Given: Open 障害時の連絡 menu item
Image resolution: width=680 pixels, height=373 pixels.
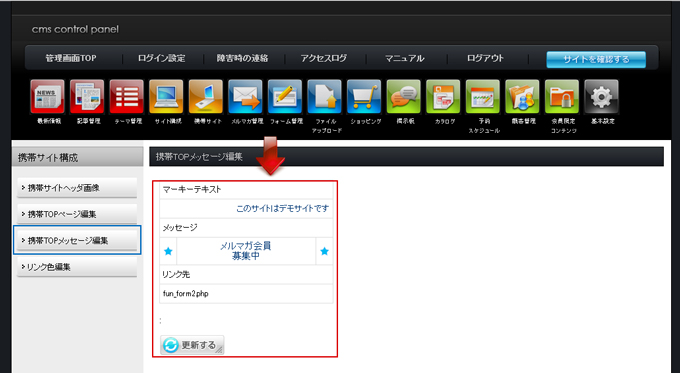Looking at the screenshot, I should [243, 58].
